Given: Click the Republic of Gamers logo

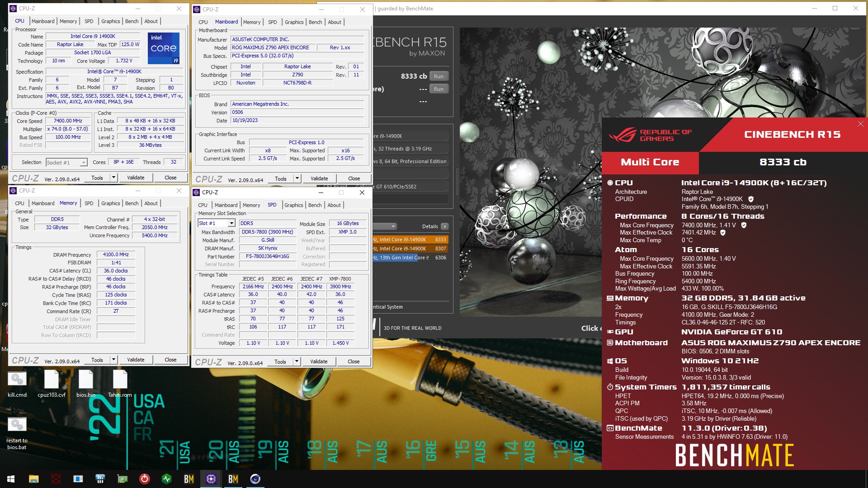Looking at the screenshot, I should pyautogui.click(x=650, y=135).
